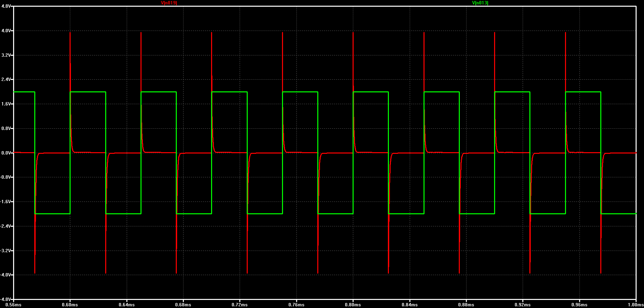Click the 4.8V label on the vertical axis

coord(6,6)
